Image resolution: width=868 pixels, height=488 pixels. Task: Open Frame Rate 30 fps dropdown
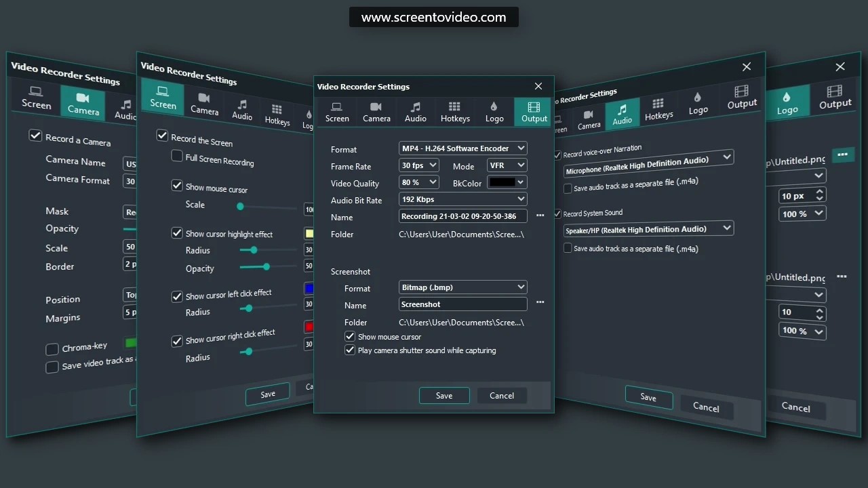(x=419, y=165)
